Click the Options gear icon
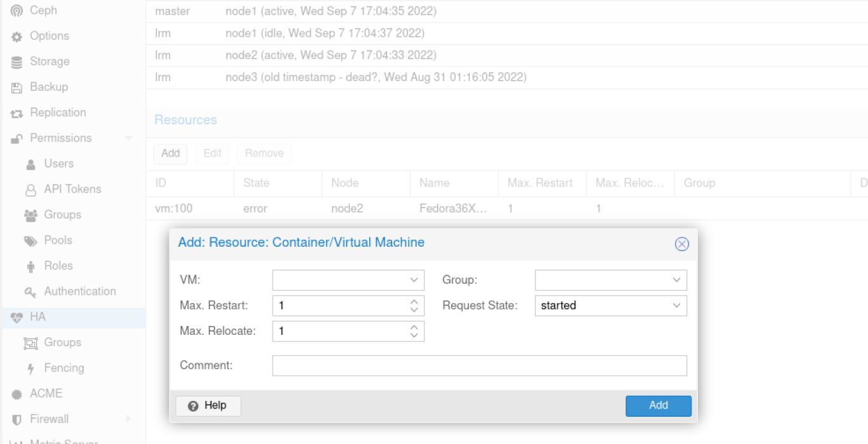The image size is (868, 444). tap(17, 37)
